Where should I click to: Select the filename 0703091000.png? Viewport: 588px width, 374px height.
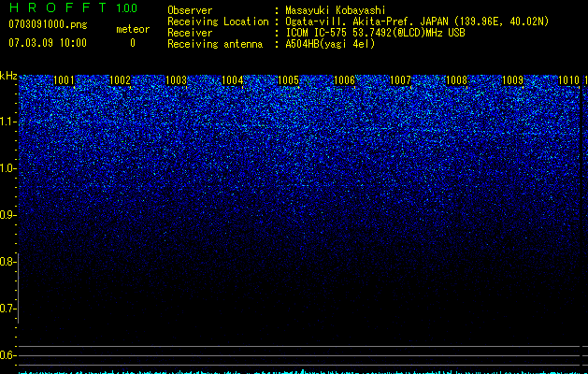pos(48,24)
